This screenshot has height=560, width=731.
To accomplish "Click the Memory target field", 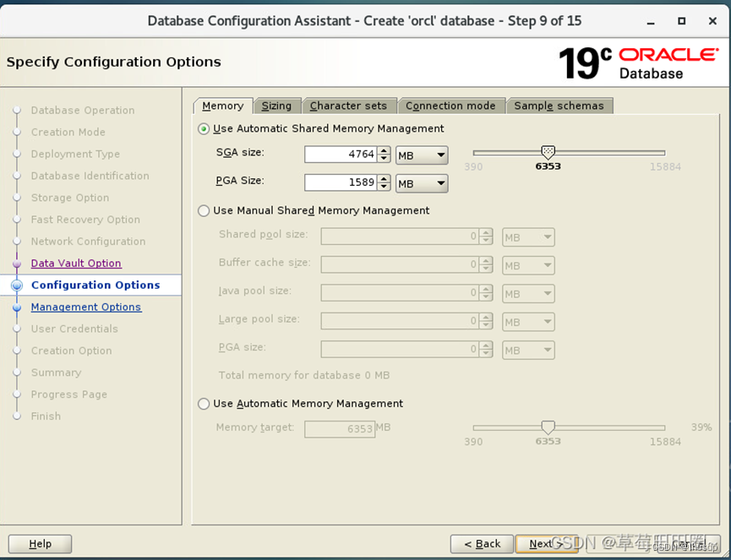I will [x=340, y=429].
